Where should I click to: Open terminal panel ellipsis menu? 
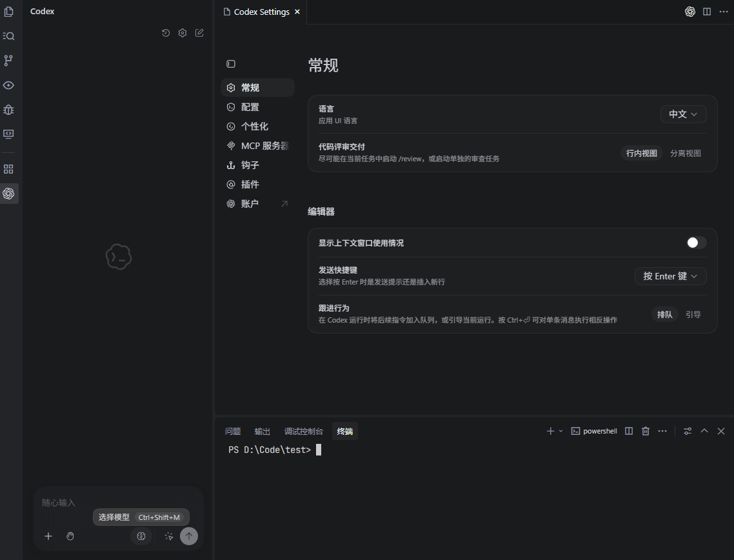[662, 431]
